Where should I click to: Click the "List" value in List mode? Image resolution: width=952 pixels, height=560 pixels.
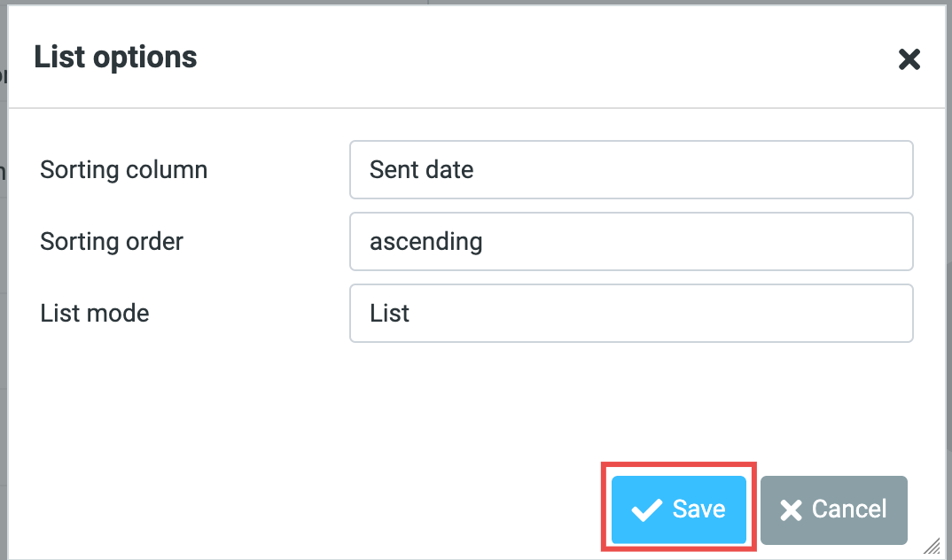(x=389, y=313)
